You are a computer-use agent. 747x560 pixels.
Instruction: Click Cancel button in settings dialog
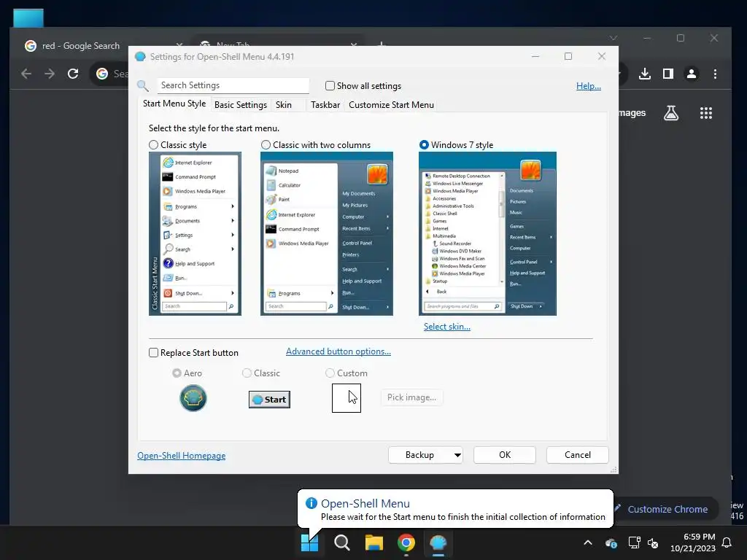point(578,455)
